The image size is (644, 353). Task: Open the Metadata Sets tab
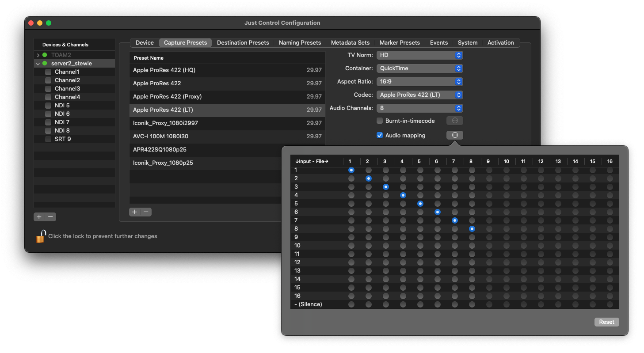pyautogui.click(x=350, y=43)
